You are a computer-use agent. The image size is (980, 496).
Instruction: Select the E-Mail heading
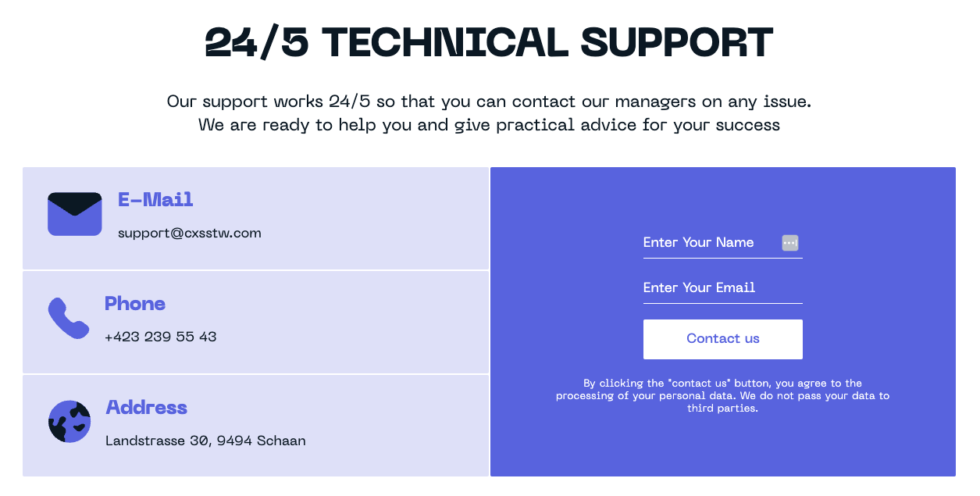coord(155,200)
